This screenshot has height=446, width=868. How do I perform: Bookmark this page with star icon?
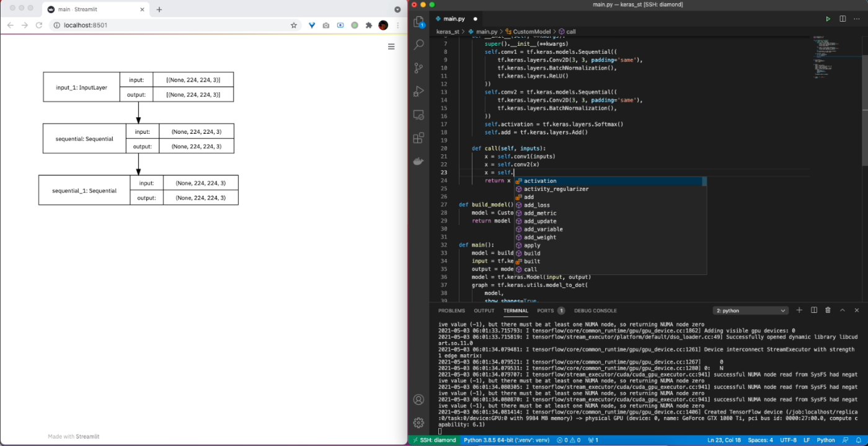(x=294, y=25)
